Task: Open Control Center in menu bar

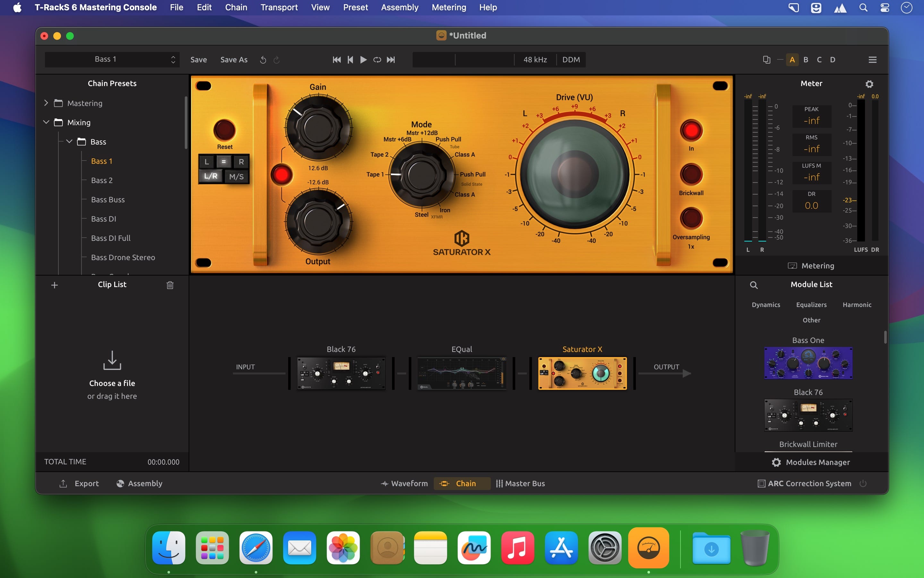Action: (885, 7)
